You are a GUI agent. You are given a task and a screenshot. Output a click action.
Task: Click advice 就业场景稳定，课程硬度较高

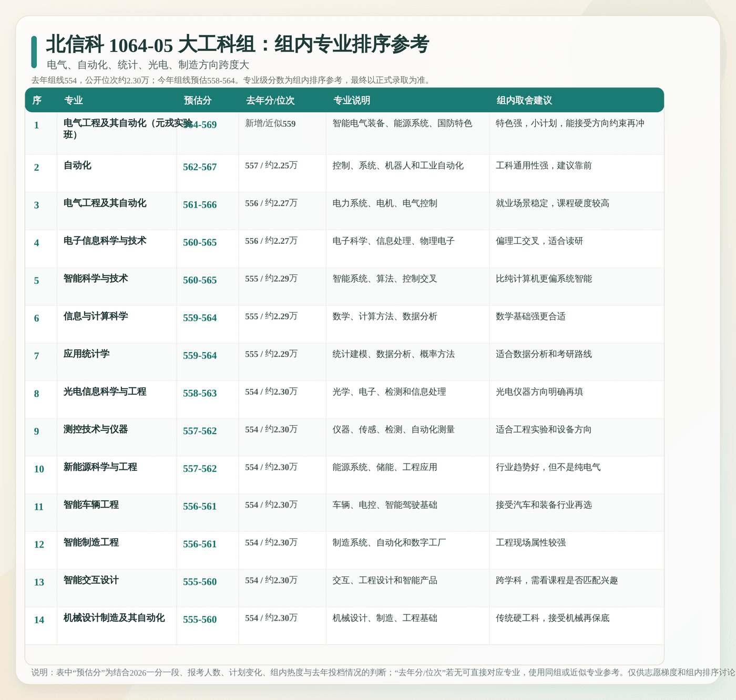(553, 203)
